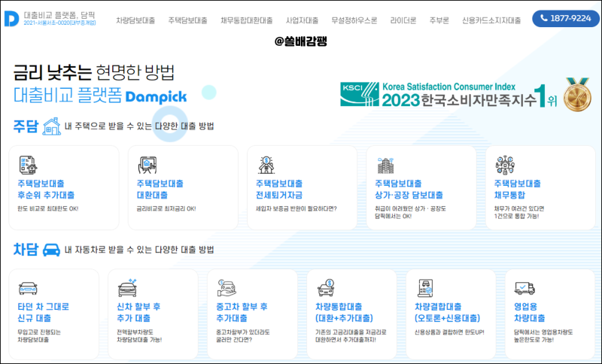Open 주부론 menu item
Image resolution: width=602 pixels, height=364 pixels.
pyautogui.click(x=439, y=20)
